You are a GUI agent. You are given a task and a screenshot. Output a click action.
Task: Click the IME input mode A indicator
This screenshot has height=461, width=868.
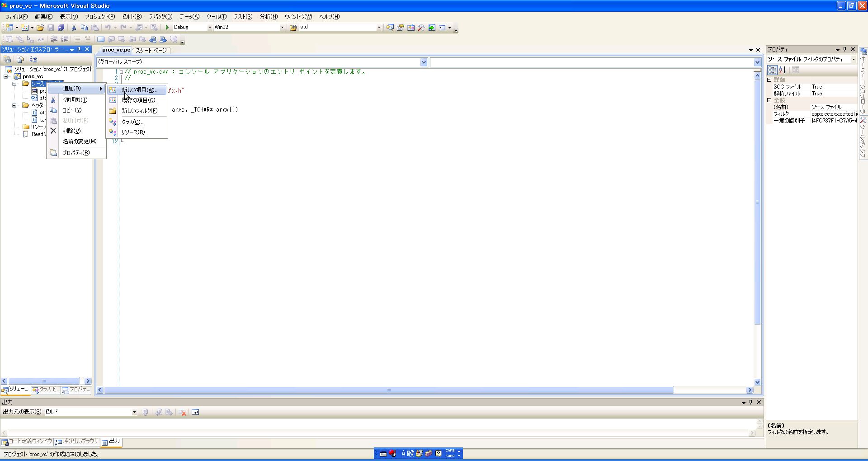[403, 453]
